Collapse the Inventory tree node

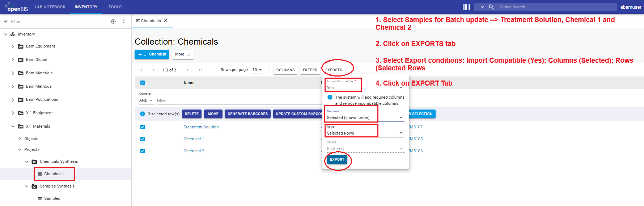5,34
